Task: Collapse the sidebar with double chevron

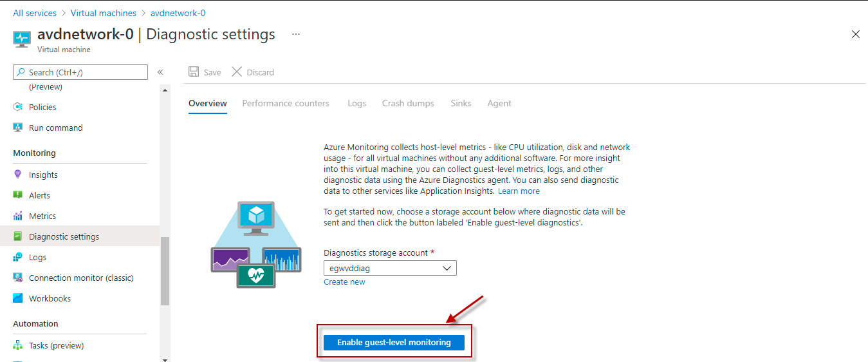Action: 160,72
